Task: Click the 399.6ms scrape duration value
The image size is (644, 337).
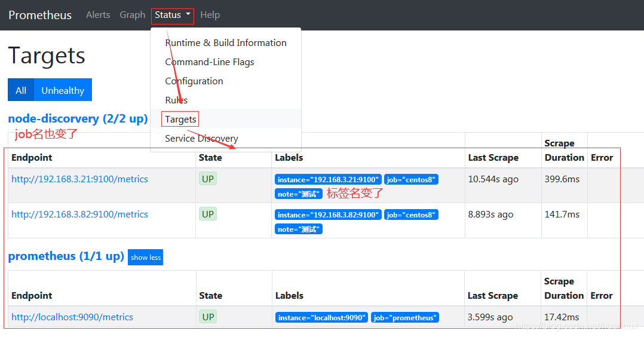Action: pos(562,179)
